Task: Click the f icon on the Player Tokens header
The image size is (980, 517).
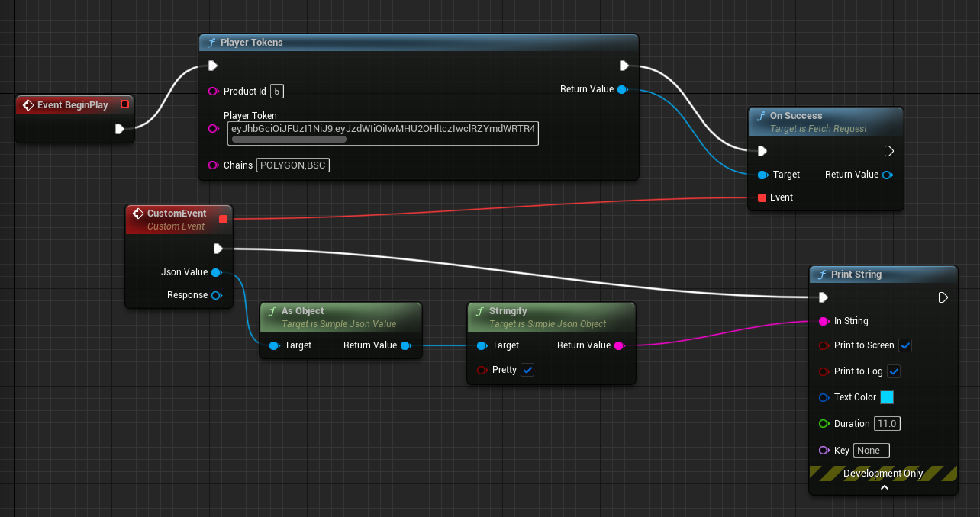Action: (211, 43)
